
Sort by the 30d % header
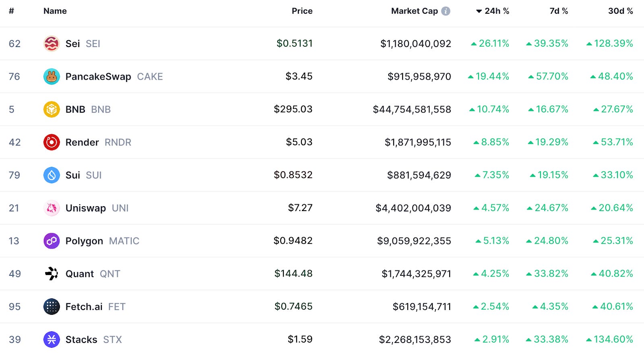(620, 11)
